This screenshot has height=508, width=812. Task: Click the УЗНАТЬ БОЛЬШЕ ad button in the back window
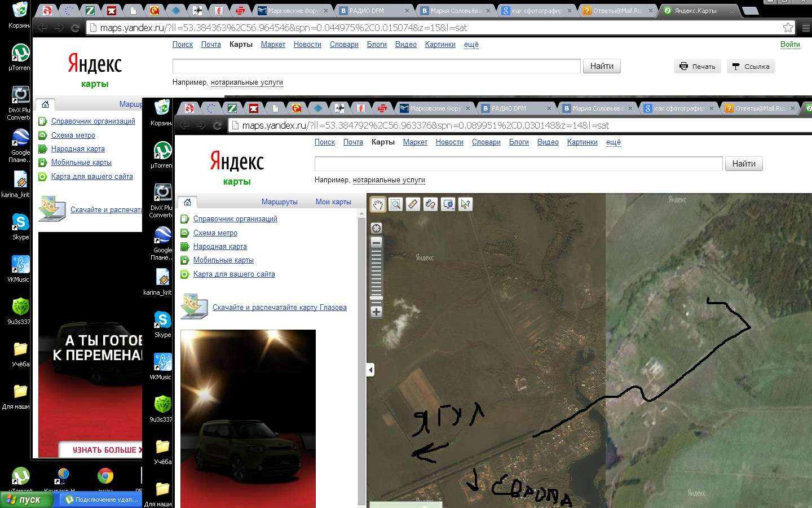[101, 450]
